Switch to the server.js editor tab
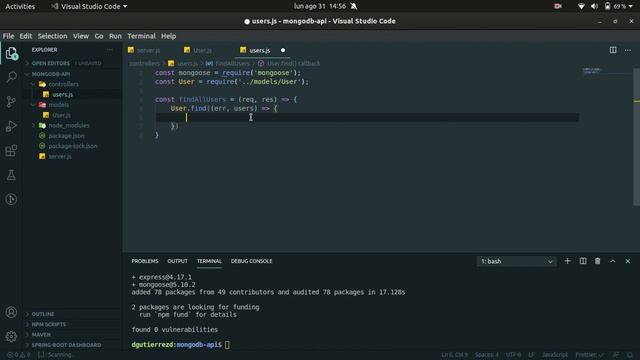 point(148,50)
